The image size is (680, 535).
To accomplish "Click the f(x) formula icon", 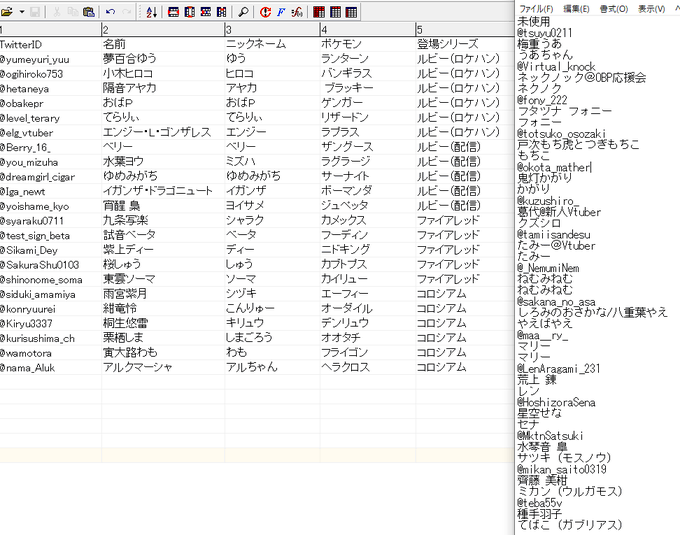I will [297, 12].
